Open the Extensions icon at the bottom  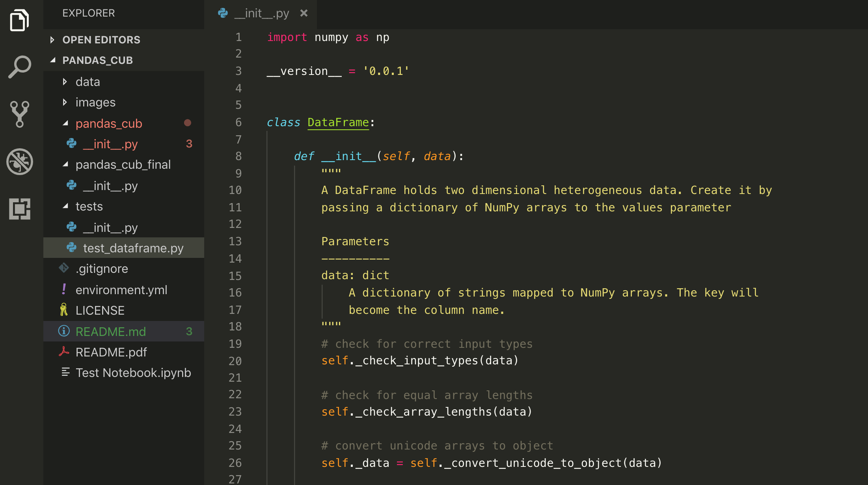click(x=20, y=210)
